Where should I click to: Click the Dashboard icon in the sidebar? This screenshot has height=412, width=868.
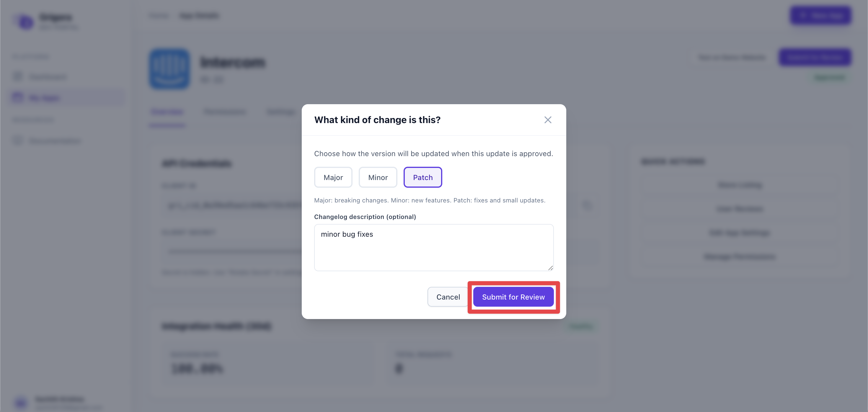[x=17, y=76]
